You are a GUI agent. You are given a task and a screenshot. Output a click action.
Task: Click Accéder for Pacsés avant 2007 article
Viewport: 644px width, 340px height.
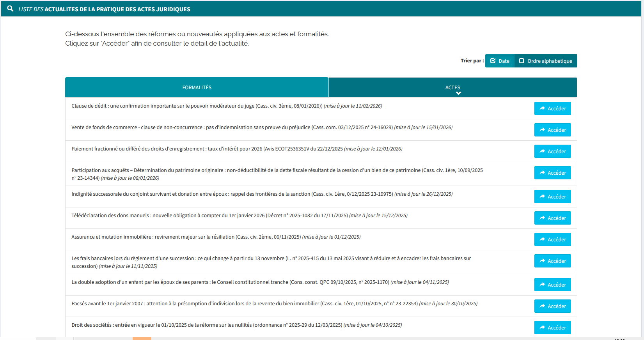click(x=552, y=306)
